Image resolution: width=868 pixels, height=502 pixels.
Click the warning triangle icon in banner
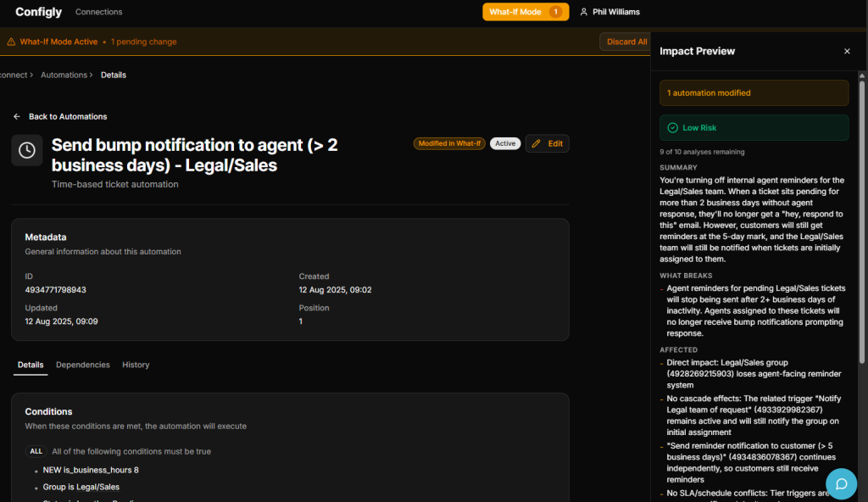(11, 42)
